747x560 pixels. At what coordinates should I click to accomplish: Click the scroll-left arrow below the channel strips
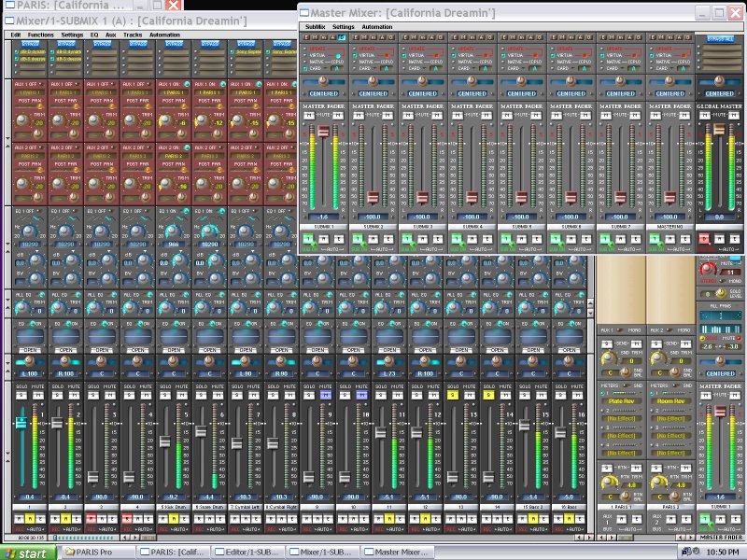[x=124, y=538]
